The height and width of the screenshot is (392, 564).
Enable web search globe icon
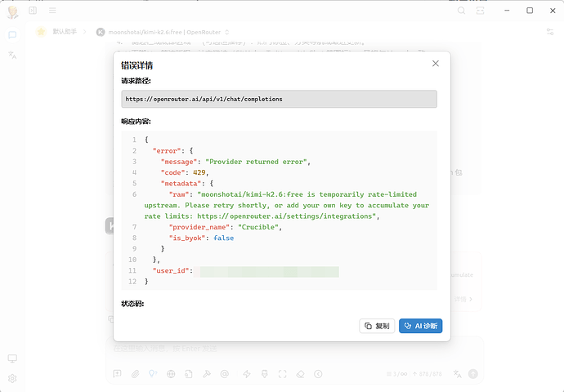coord(171,374)
